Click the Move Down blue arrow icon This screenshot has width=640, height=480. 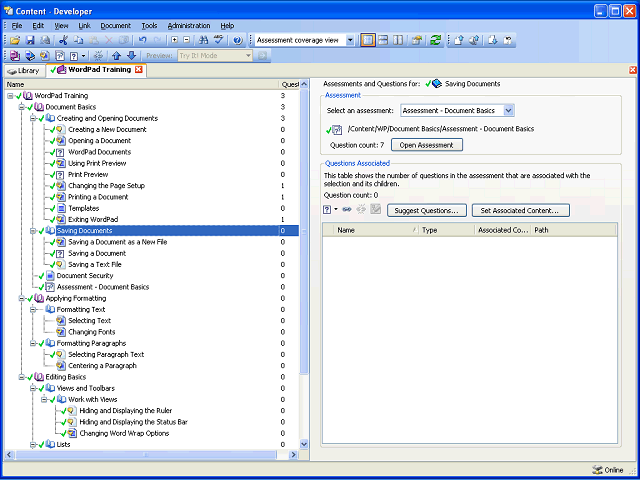(131, 56)
